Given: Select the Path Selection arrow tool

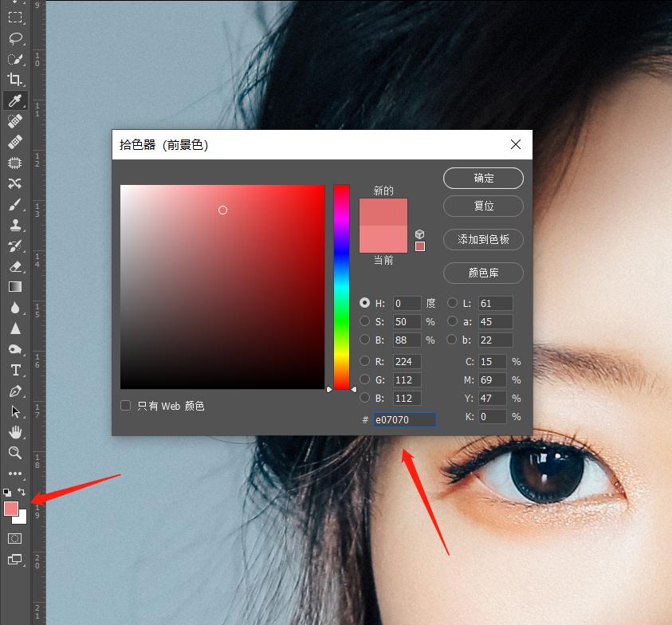Looking at the screenshot, I should point(15,411).
